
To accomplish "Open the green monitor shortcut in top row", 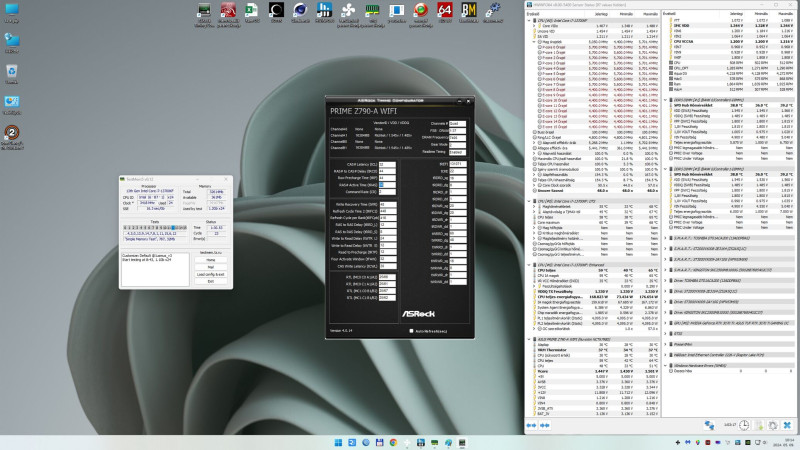I will 204,10.
